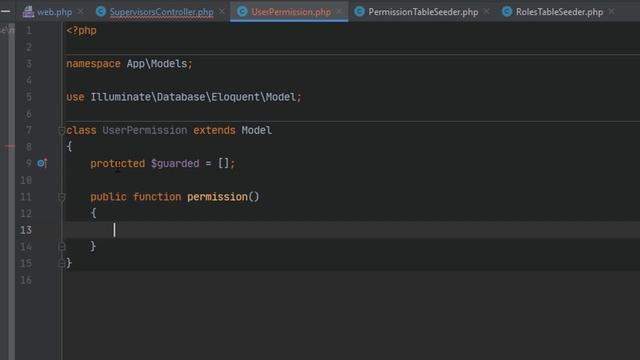Image resolution: width=640 pixels, height=360 pixels.
Task: Click the RolesTableSeeder.php class icon
Action: pyautogui.click(x=507, y=11)
